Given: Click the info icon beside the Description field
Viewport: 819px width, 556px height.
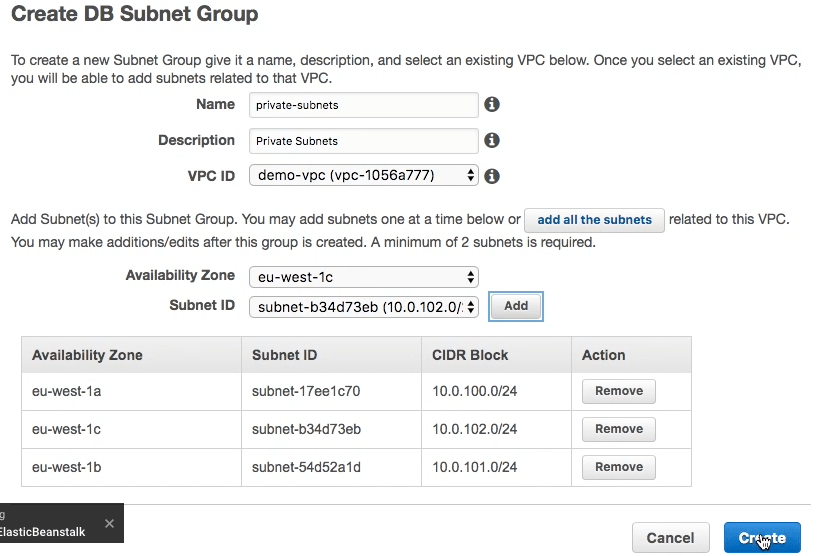Looking at the screenshot, I should (x=491, y=141).
